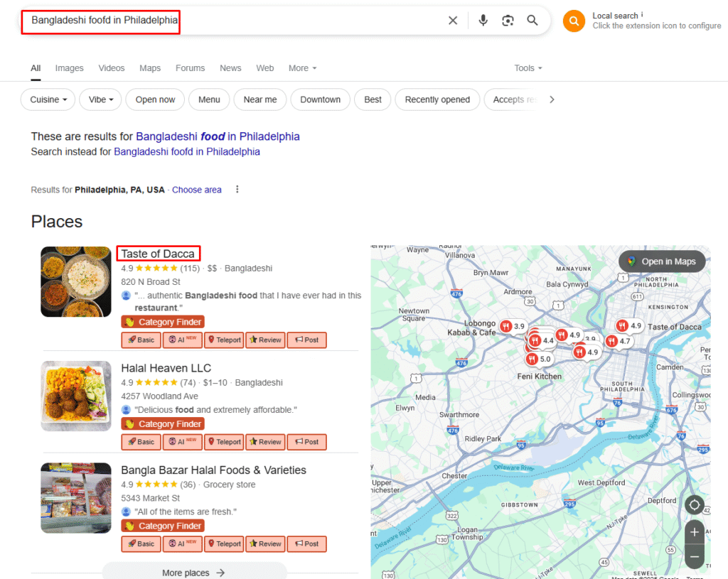Screen dimensions: 728x579
Task: Click the 4.7 rated restaurant map pin
Action: [619, 342]
